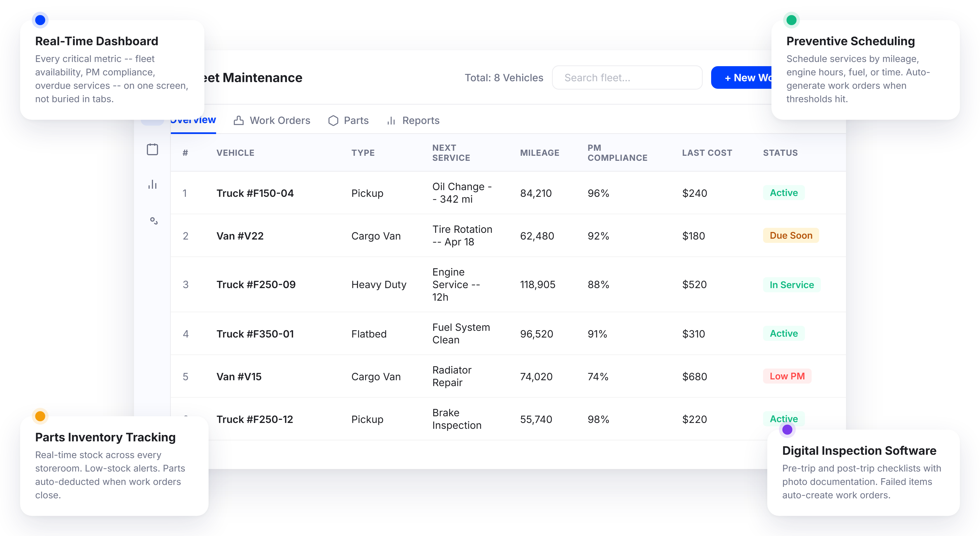Click the In Service status badge
Screen dimensions: 980x536
click(792, 285)
